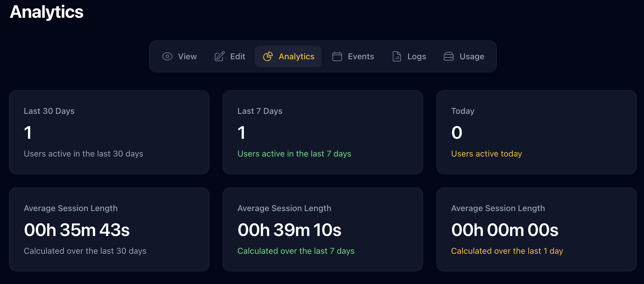Image resolution: width=644 pixels, height=284 pixels.
Task: Click the eye icon beside View
Action: (x=167, y=56)
